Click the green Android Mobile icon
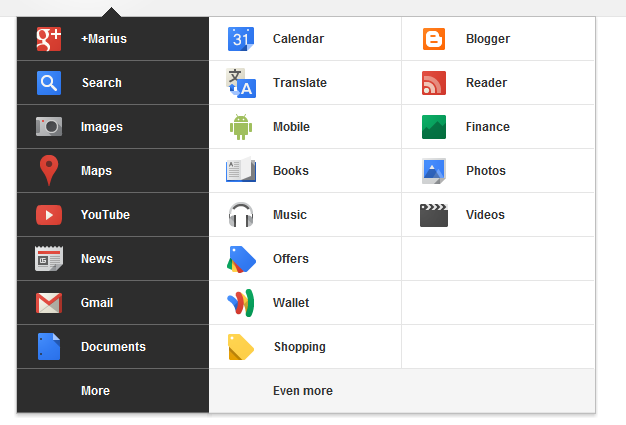The image size is (626, 425). click(241, 127)
